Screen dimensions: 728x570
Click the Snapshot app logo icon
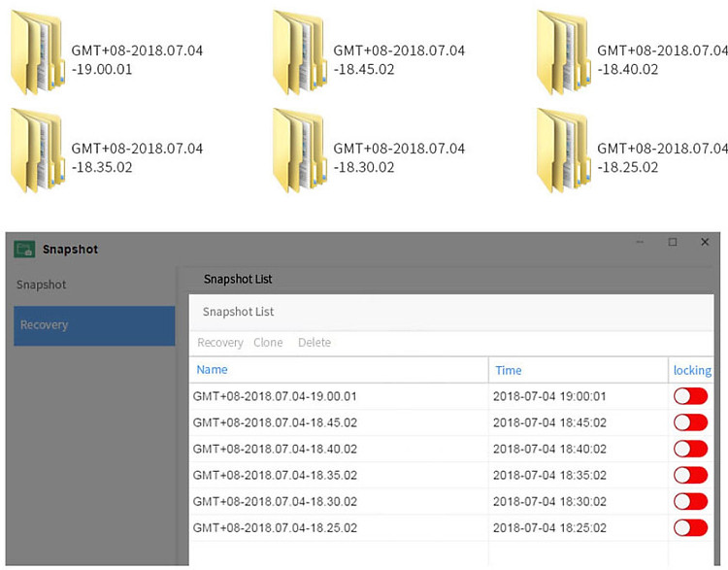[x=24, y=250]
